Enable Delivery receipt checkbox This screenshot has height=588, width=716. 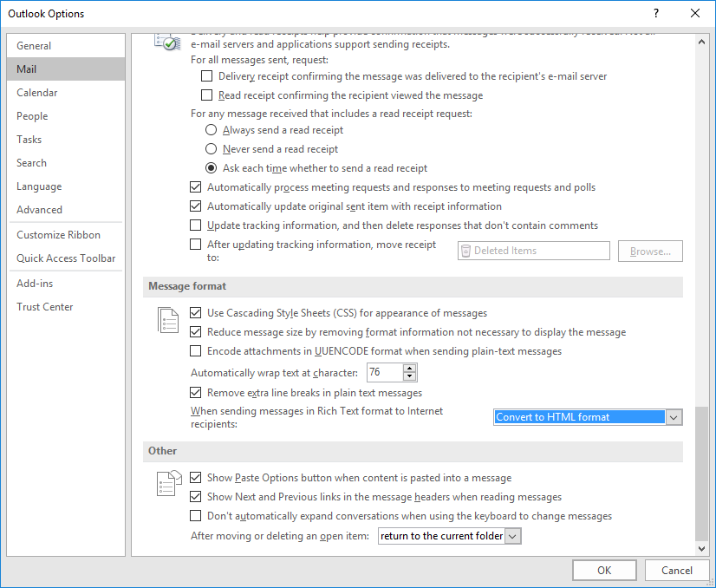[207, 75]
